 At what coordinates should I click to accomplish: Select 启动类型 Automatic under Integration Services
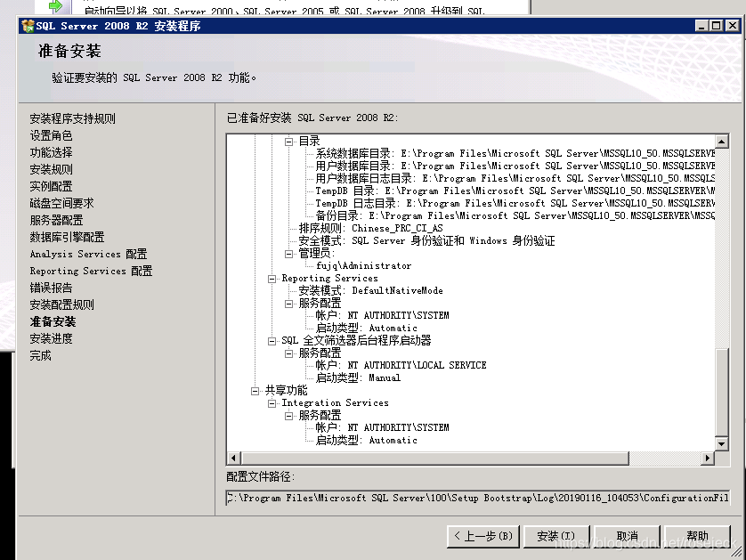click(x=367, y=441)
